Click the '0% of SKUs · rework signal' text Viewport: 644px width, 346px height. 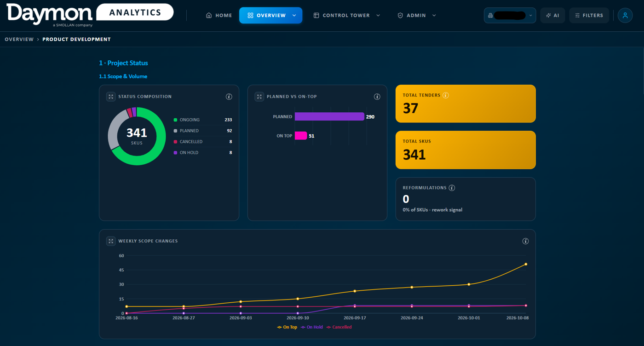[x=432, y=210]
